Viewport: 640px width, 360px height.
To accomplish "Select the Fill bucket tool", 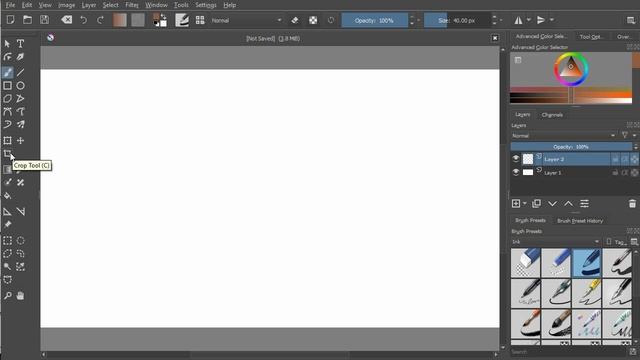I will (7, 196).
